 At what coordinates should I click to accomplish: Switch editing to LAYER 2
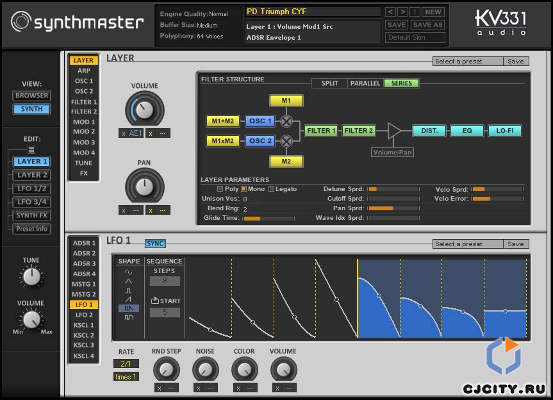[31, 175]
